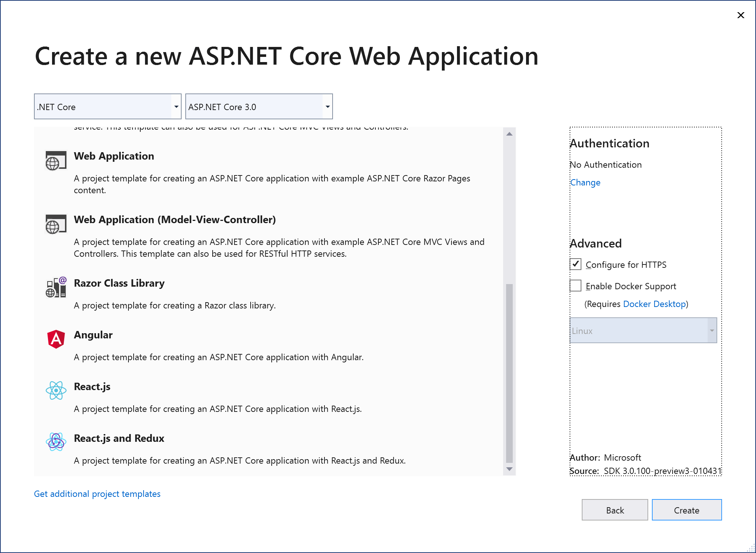Screen dimensions: 756x553
Task: Select the Web Application template title
Action: tap(114, 156)
